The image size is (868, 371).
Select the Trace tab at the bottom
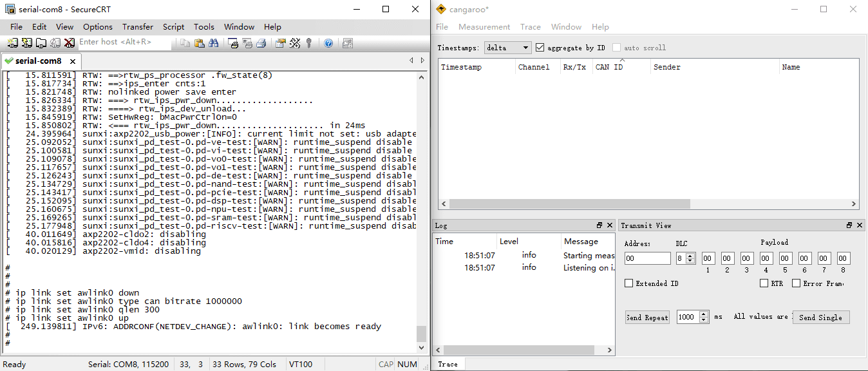[x=448, y=364]
